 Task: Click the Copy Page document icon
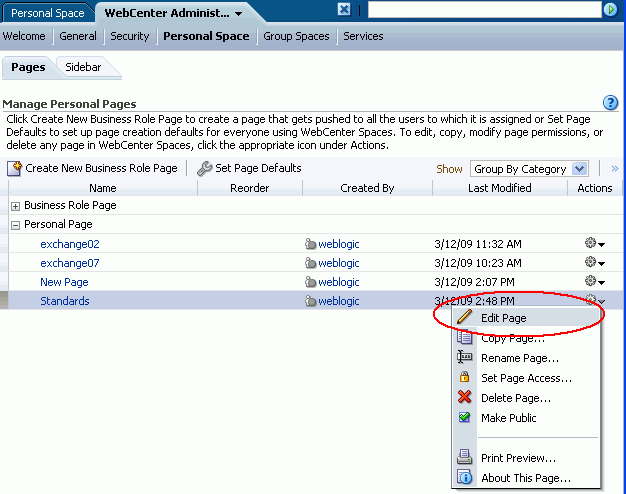point(464,337)
